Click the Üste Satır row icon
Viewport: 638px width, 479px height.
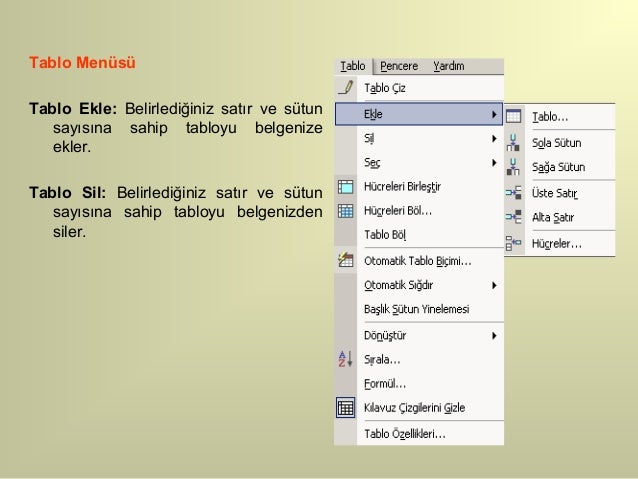point(513,192)
